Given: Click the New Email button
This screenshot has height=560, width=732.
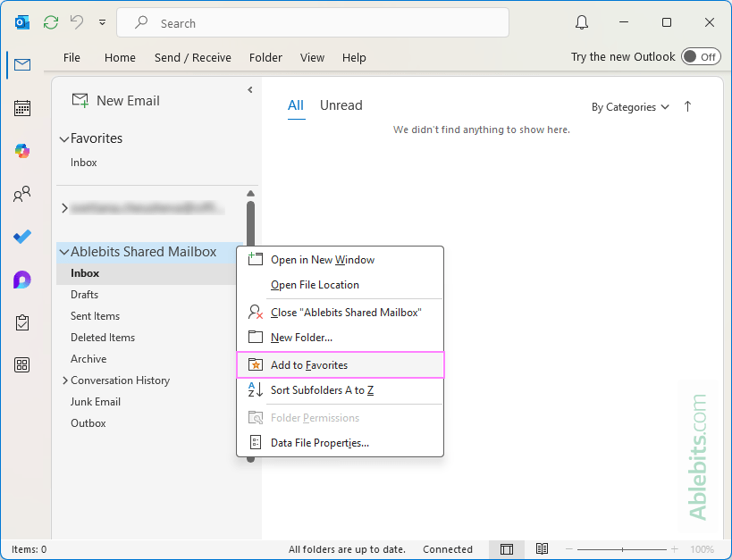Looking at the screenshot, I should pyautogui.click(x=116, y=100).
